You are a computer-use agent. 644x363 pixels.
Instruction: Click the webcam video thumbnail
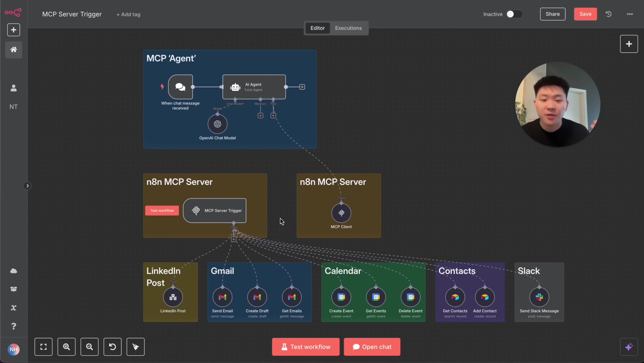[558, 105]
